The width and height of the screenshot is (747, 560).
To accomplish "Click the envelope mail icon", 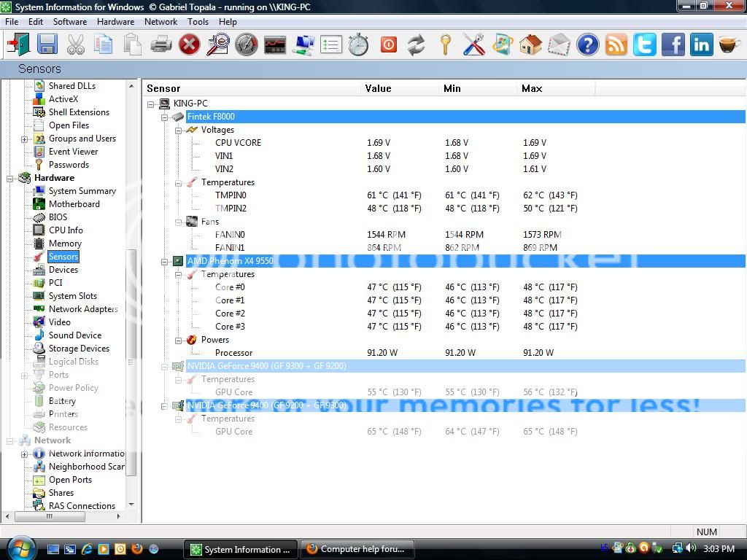I will coord(558,44).
